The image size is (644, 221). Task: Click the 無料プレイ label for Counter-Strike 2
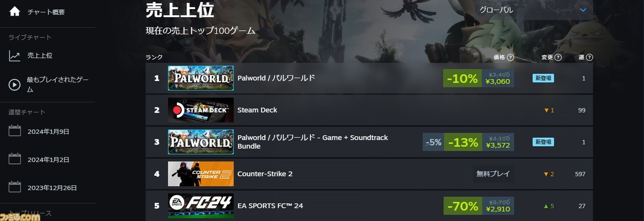[493, 174]
